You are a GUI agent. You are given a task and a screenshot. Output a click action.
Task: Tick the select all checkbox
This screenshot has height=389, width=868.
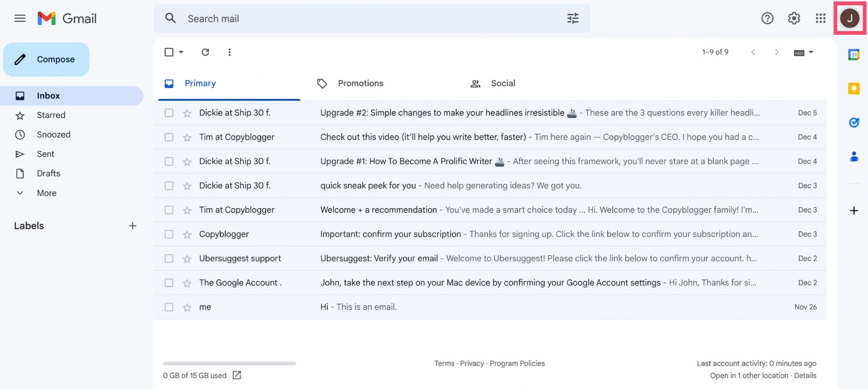tap(169, 52)
